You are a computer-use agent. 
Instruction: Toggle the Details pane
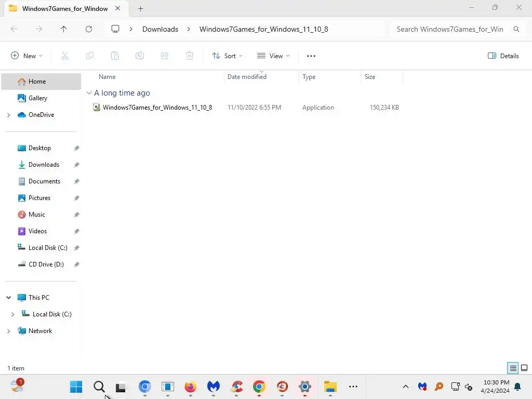point(503,56)
